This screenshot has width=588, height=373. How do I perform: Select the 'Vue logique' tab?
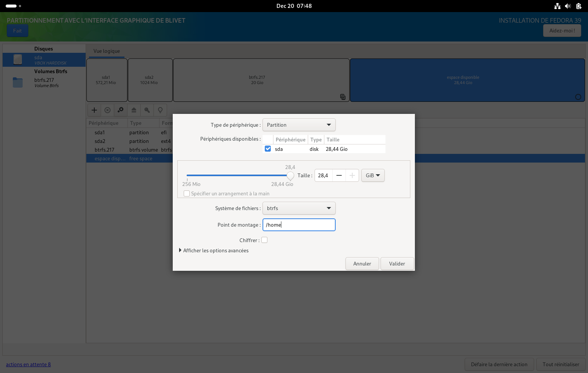click(x=107, y=51)
